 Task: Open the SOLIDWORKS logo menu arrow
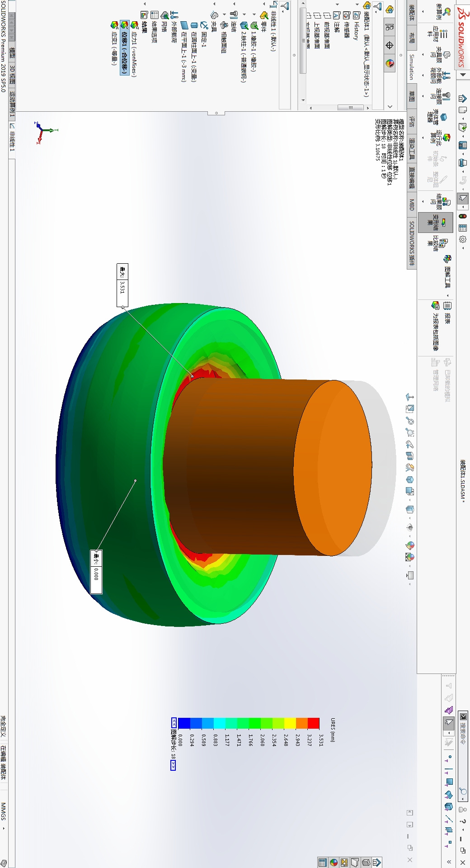point(463,75)
